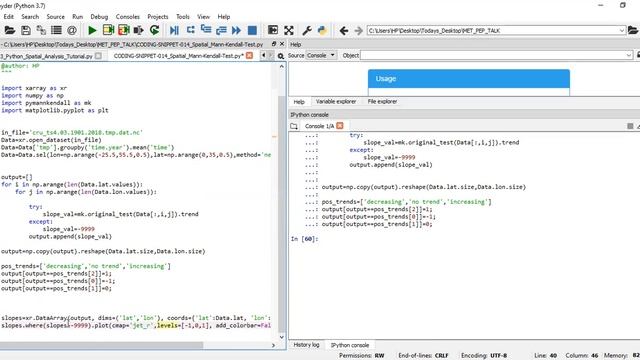The image size is (640, 360).
Task: Open the Source menu
Action: (x=56, y=17)
